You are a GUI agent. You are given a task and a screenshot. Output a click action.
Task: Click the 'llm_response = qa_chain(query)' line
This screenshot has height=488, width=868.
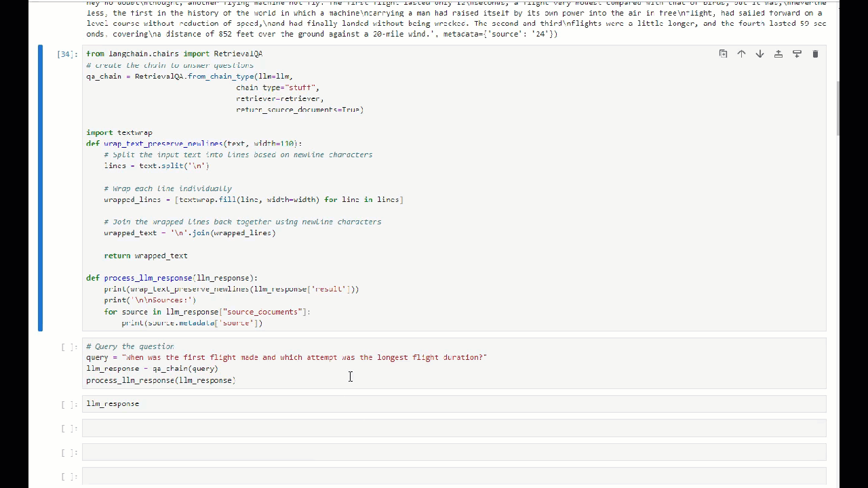click(153, 369)
